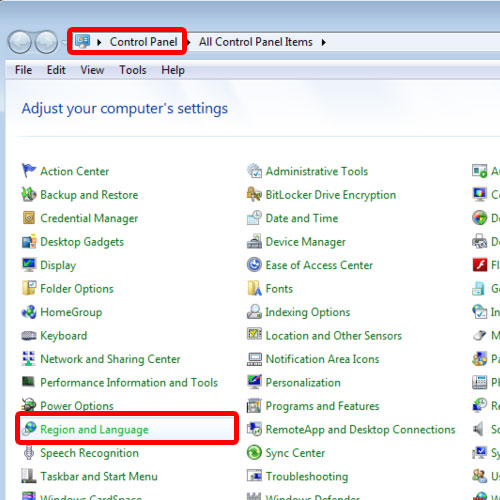Screen dimensions: 500x500
Task: Click the Region and Language globe icon
Action: tap(29, 429)
